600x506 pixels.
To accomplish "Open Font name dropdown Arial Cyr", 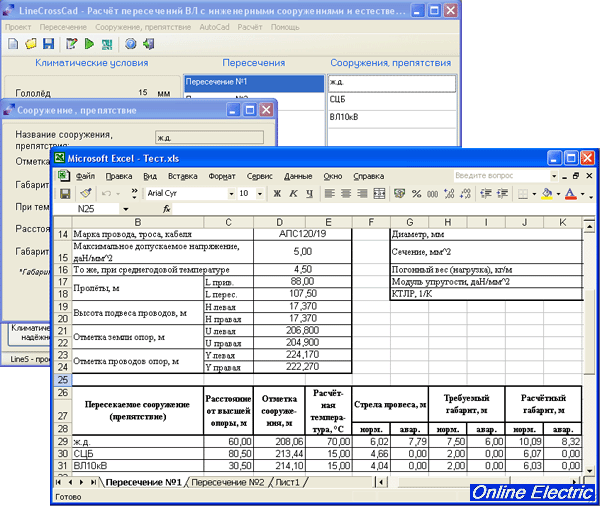I will (x=231, y=194).
